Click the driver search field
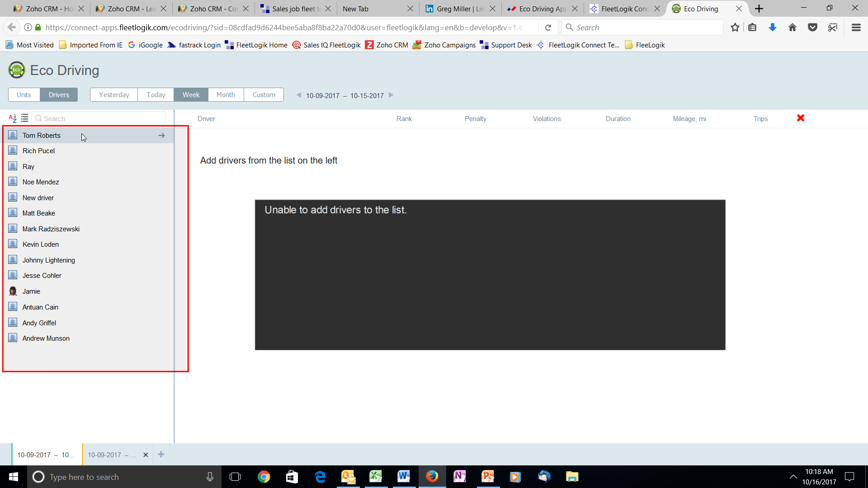Image resolution: width=868 pixels, height=488 pixels. pos(99,118)
